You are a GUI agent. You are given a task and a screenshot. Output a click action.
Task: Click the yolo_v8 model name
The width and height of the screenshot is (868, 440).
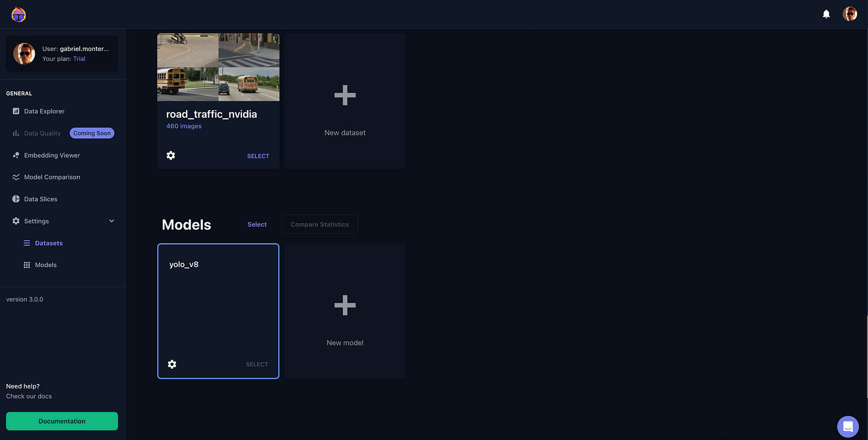(x=184, y=265)
